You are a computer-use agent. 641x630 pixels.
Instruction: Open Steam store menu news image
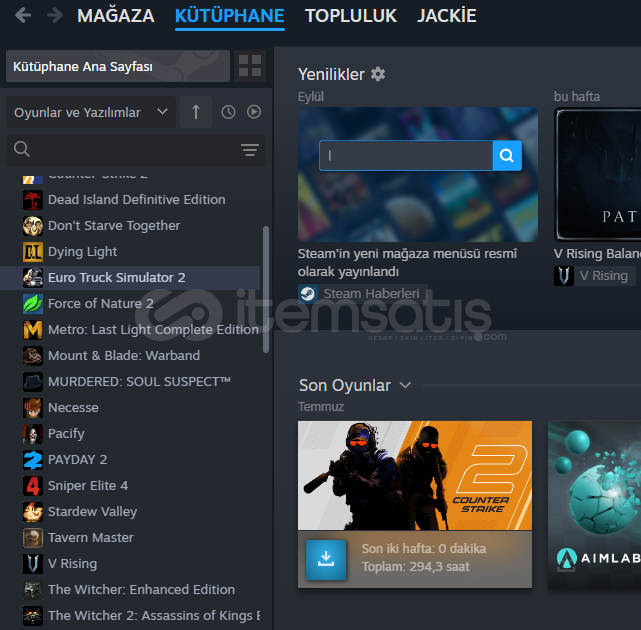[418, 175]
